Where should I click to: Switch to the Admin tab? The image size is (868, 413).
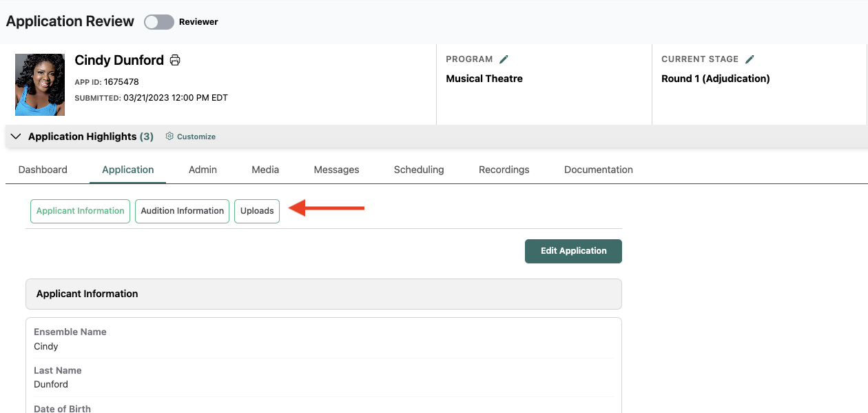coord(203,170)
